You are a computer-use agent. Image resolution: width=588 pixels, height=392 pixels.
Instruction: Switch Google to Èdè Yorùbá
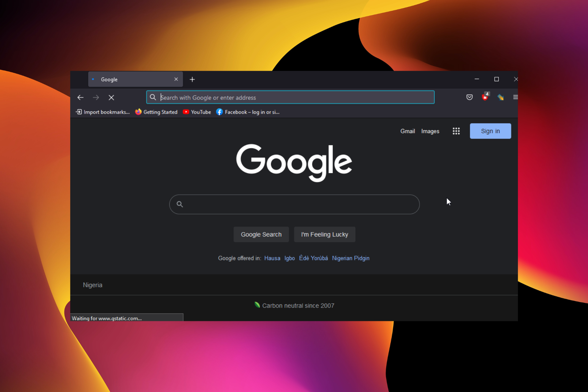[x=313, y=258]
